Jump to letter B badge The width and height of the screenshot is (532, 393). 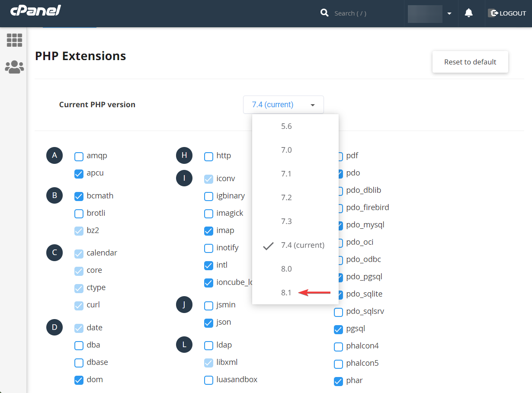point(54,196)
